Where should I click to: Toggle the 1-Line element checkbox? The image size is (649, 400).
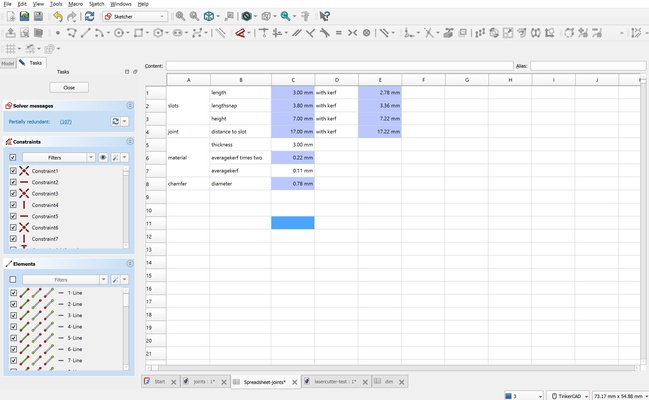13,293
